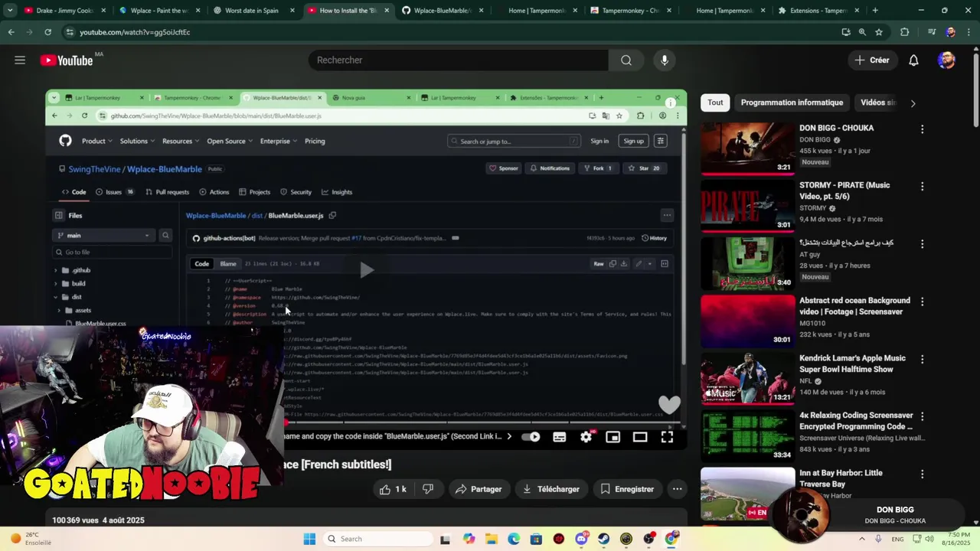The image size is (980, 551).
Task: Open the Chrome profile avatar
Action: coord(950,32)
